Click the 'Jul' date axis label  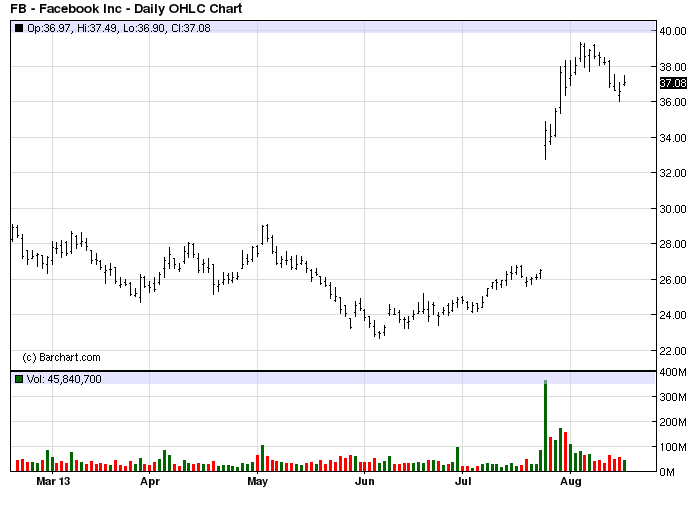pyautogui.click(x=463, y=481)
